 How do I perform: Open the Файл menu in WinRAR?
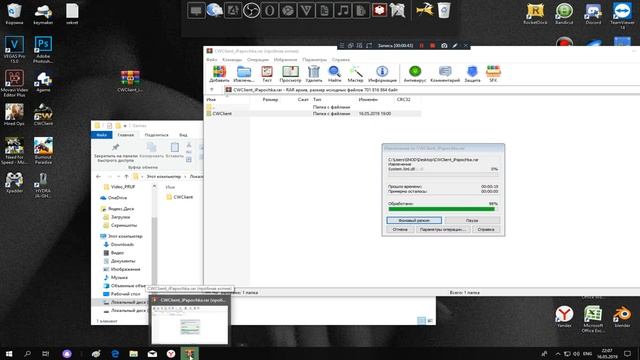point(212,60)
